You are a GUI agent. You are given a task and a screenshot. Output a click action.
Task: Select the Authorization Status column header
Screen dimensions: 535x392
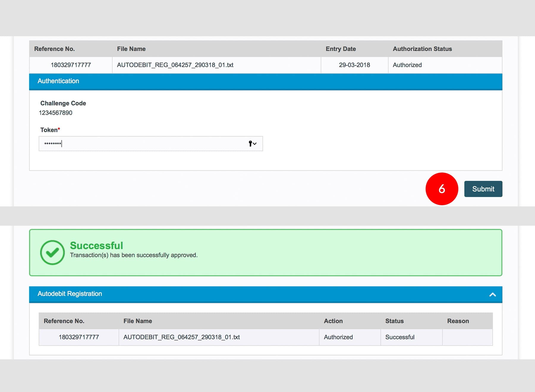click(x=422, y=49)
